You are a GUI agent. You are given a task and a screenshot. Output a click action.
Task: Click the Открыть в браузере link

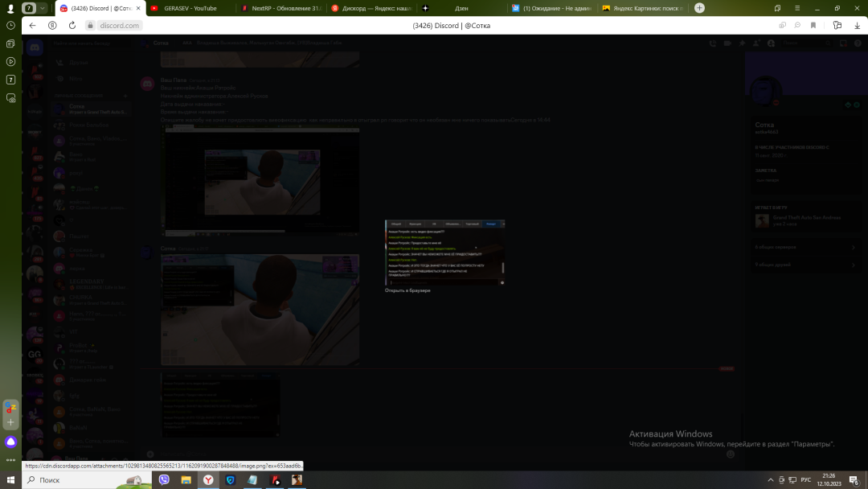(407, 290)
